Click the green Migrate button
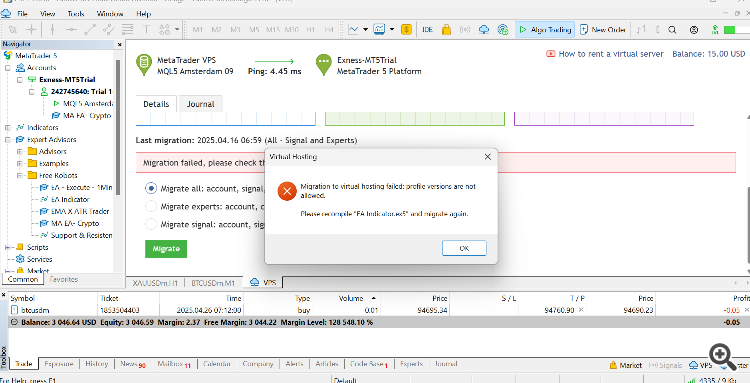The width and height of the screenshot is (750, 383). click(166, 249)
